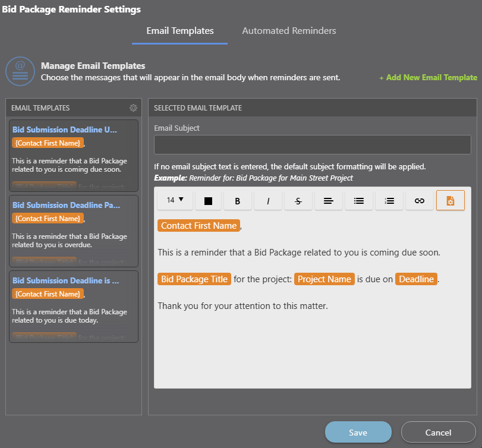This screenshot has width=482, height=448.
Task: Focus the Email Subject input field
Action: click(x=312, y=145)
